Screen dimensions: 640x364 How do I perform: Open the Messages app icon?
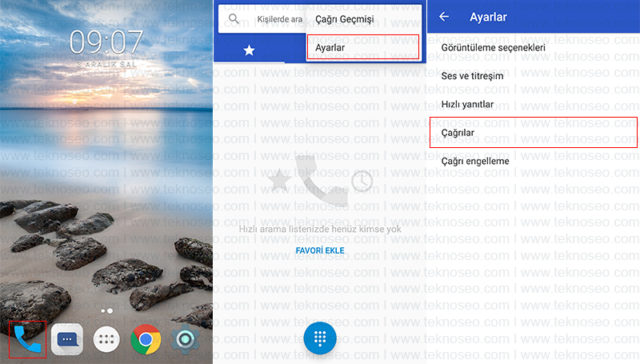67,339
